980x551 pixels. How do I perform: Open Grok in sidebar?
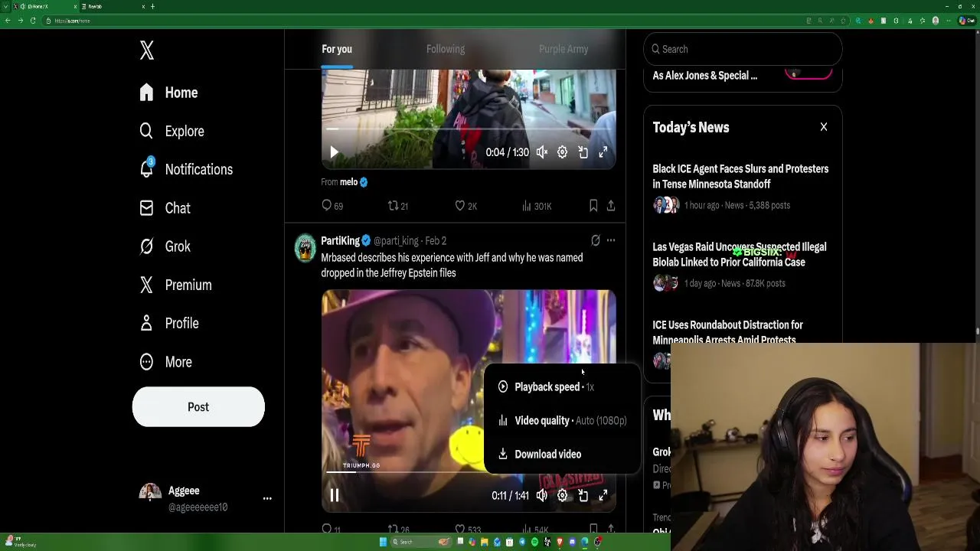[x=165, y=246]
